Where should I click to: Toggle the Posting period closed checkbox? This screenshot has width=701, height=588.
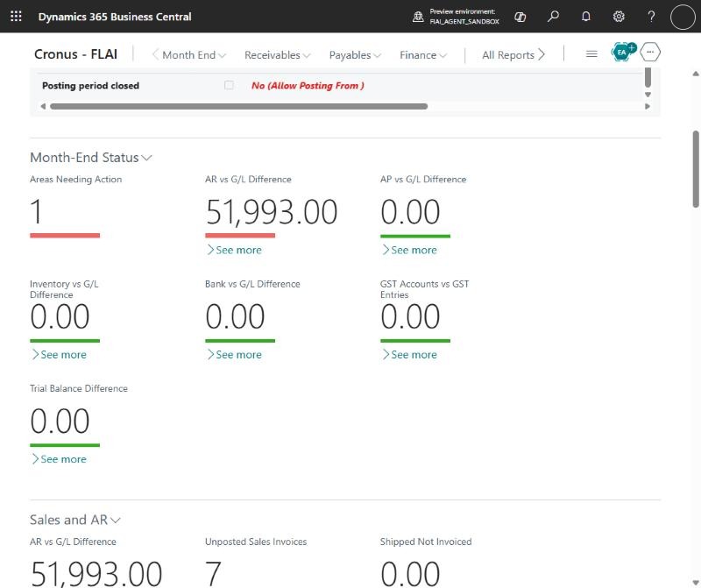point(229,85)
